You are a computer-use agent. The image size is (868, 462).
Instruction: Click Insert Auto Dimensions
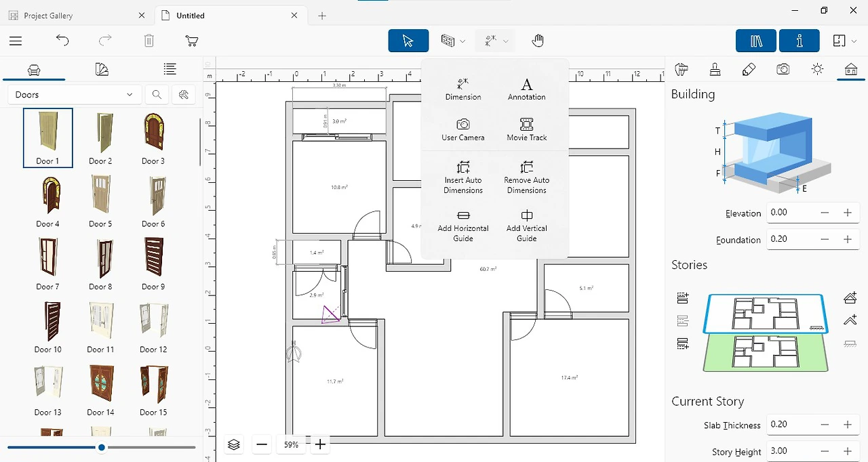(463, 177)
